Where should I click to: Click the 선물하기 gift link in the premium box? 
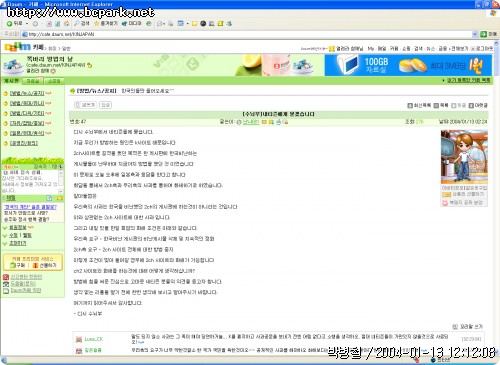point(44,265)
